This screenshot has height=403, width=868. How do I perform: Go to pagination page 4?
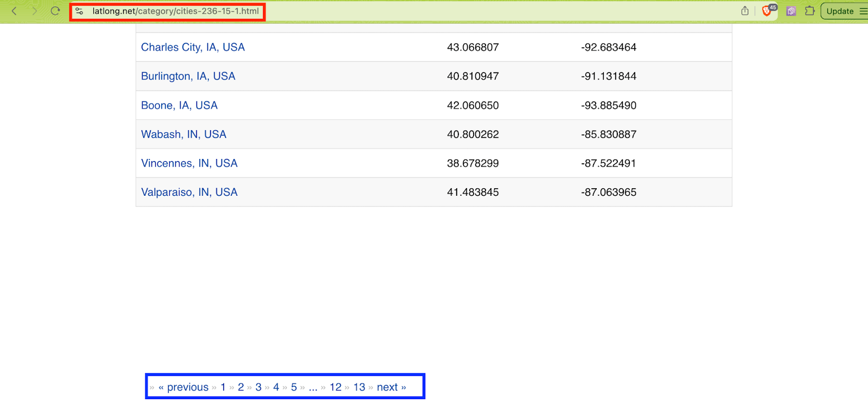[276, 387]
